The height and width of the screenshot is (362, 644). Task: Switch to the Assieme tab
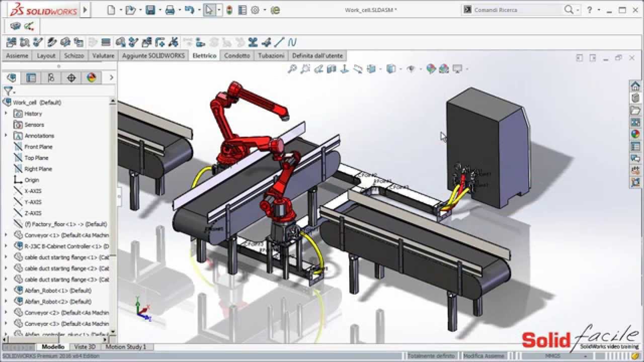click(17, 56)
